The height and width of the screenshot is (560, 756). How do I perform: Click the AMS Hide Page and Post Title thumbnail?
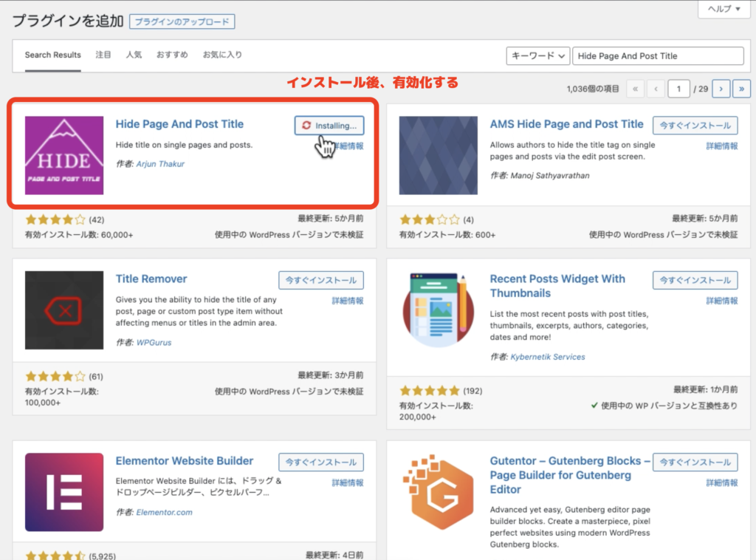coord(439,155)
